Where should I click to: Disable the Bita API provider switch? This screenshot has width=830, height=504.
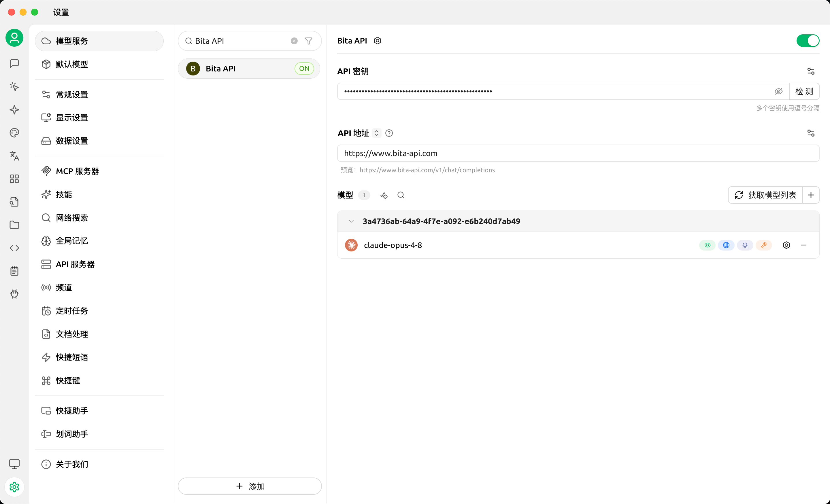pyautogui.click(x=808, y=41)
